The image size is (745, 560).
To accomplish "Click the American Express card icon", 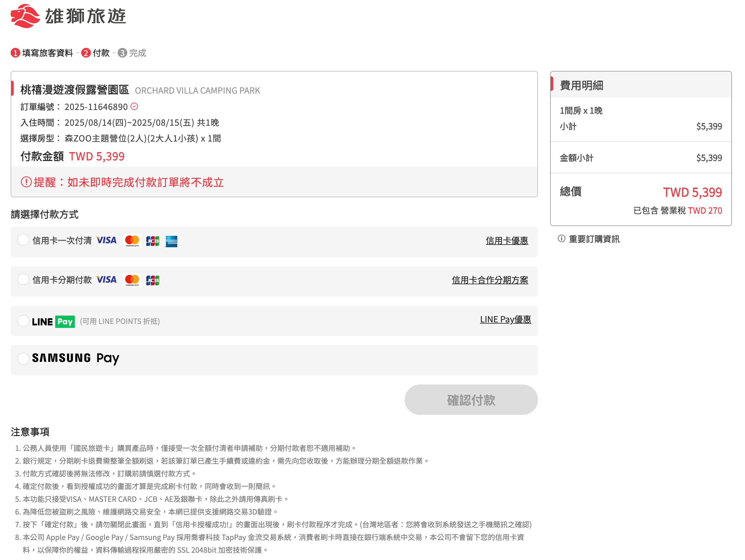I will click(x=171, y=241).
